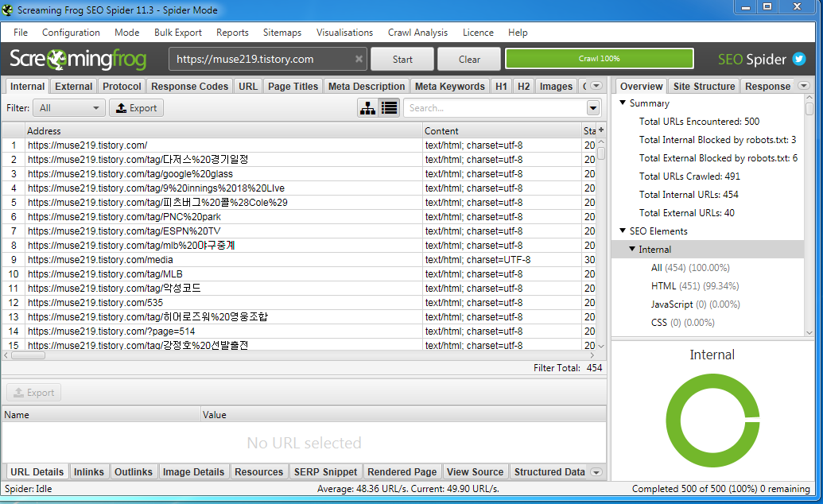Switch to the Meta Description tab
The height and width of the screenshot is (504, 823).
click(x=367, y=86)
